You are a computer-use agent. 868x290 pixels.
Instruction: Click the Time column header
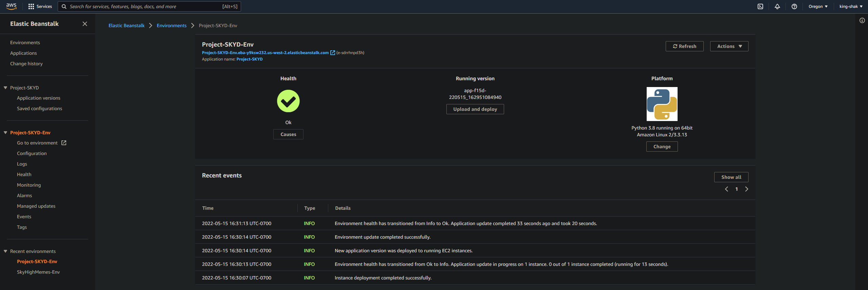(x=208, y=208)
